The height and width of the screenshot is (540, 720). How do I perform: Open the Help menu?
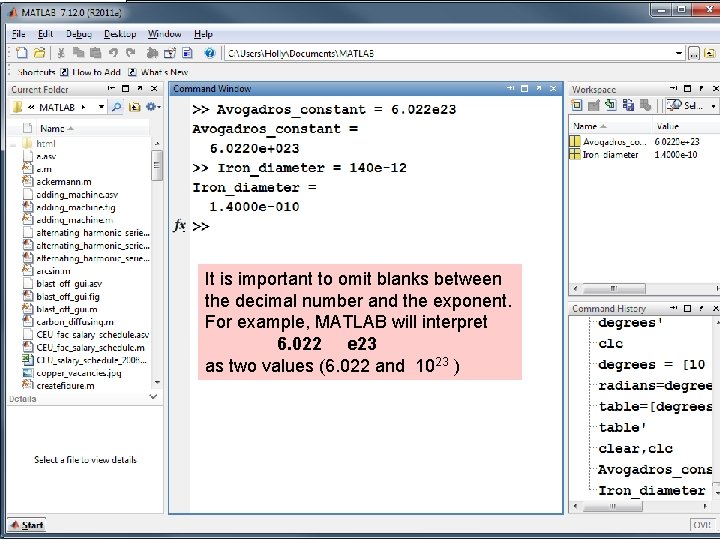[x=203, y=34]
